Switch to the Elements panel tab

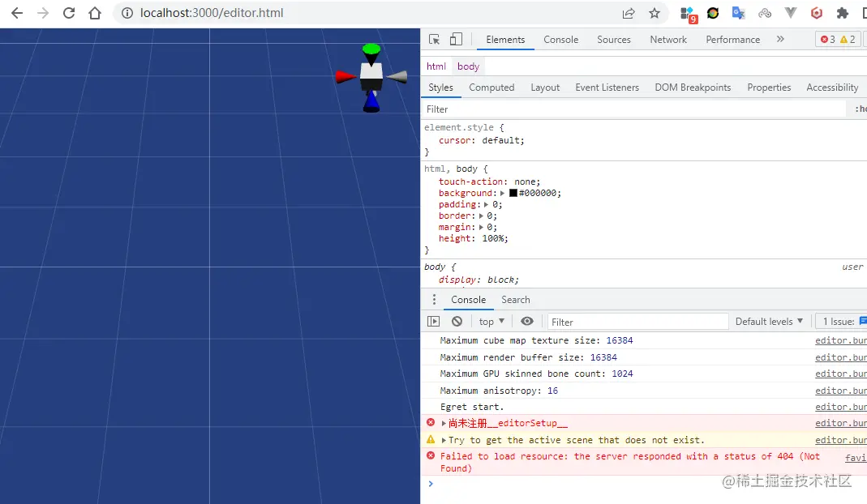(x=505, y=40)
